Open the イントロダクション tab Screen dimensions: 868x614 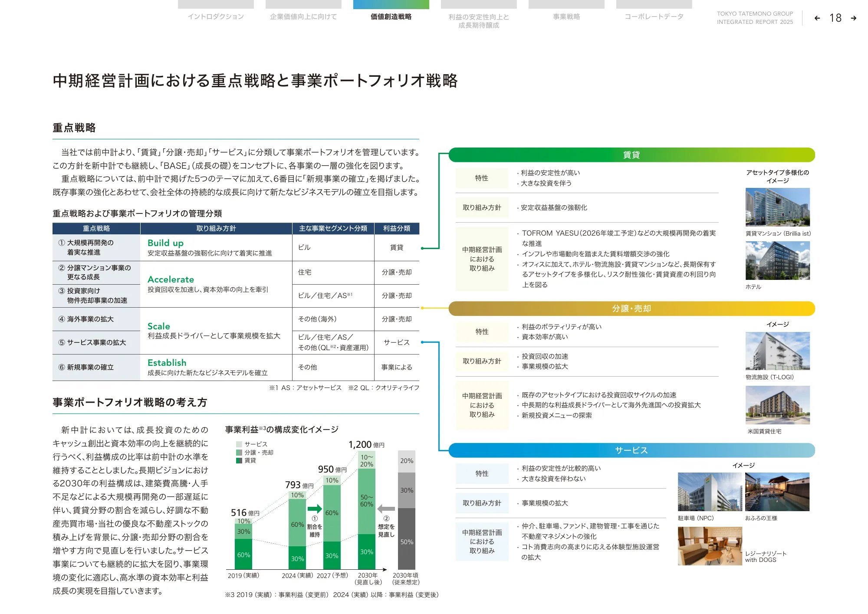pos(216,16)
